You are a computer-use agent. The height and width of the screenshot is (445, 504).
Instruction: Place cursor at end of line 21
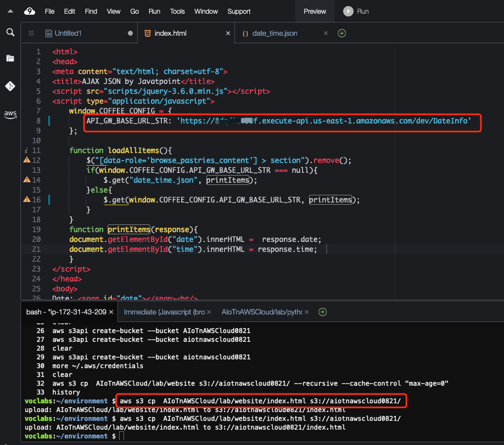(317, 249)
